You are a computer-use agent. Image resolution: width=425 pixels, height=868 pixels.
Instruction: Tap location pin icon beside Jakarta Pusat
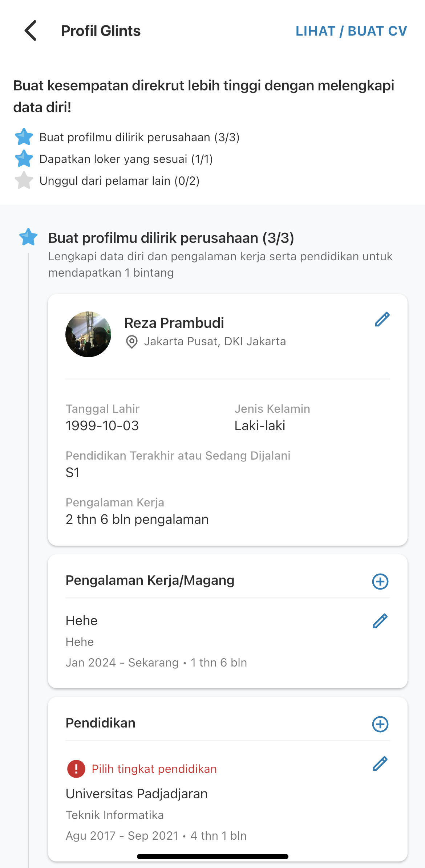click(x=131, y=342)
